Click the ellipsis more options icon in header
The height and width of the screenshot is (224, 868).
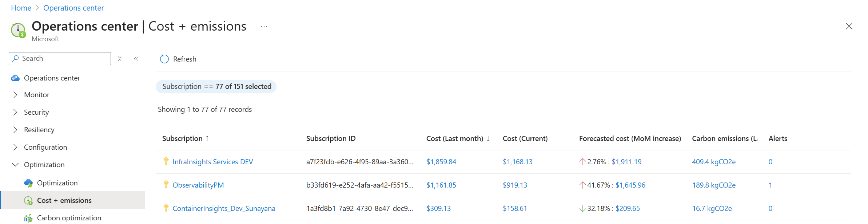[264, 26]
